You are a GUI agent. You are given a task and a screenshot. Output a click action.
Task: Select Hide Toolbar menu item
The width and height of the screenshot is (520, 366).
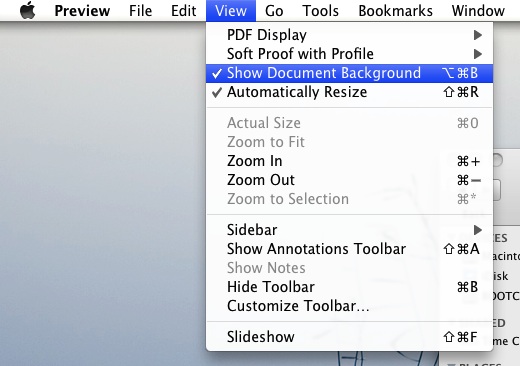click(x=349, y=287)
